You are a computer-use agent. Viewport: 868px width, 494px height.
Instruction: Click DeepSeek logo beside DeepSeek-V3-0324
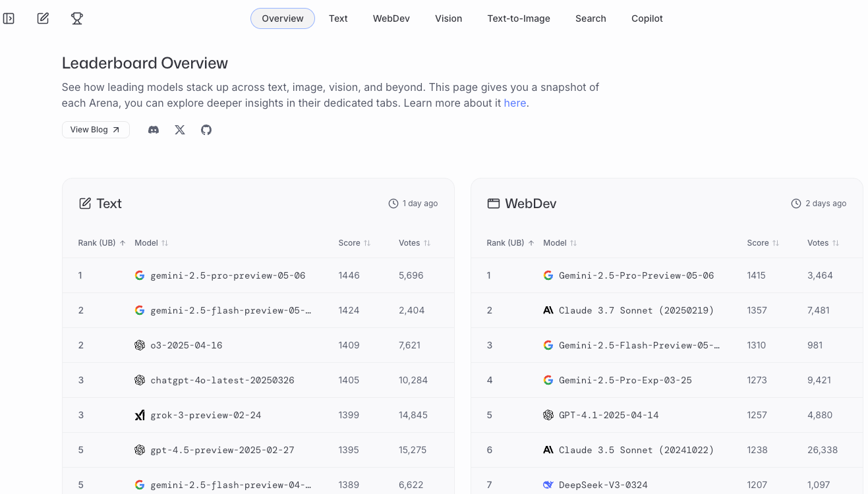[548, 485]
